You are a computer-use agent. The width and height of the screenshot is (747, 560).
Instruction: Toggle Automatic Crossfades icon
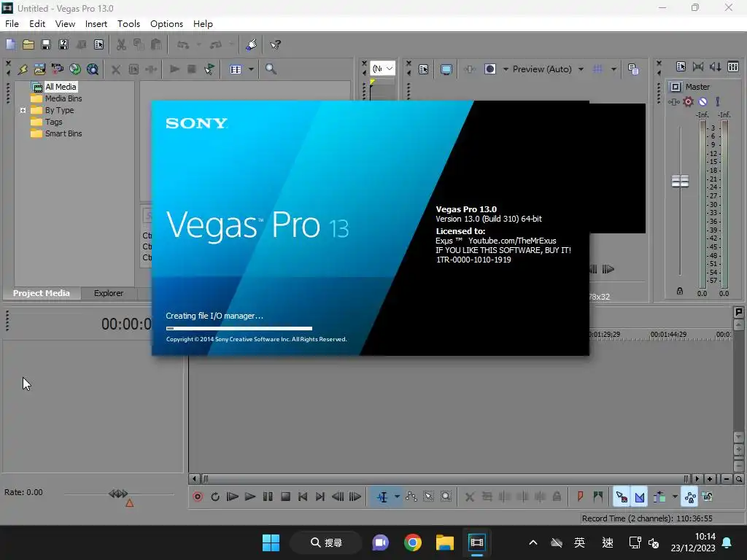pyautogui.click(x=640, y=497)
